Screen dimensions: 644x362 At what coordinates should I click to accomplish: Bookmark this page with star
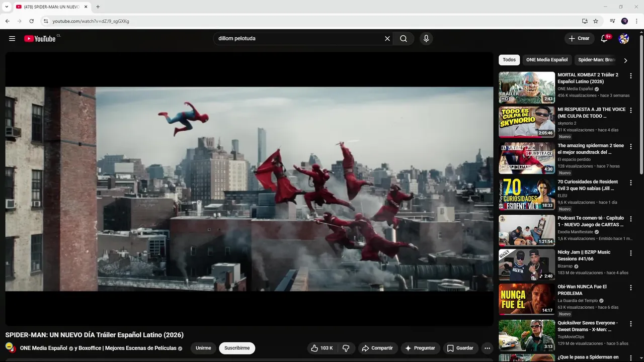click(x=596, y=21)
